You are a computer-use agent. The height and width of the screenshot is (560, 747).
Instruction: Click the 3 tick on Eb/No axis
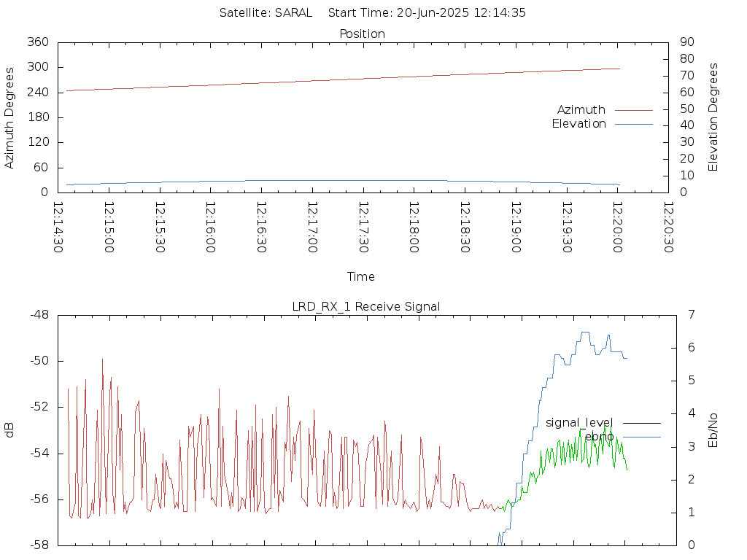click(692, 447)
